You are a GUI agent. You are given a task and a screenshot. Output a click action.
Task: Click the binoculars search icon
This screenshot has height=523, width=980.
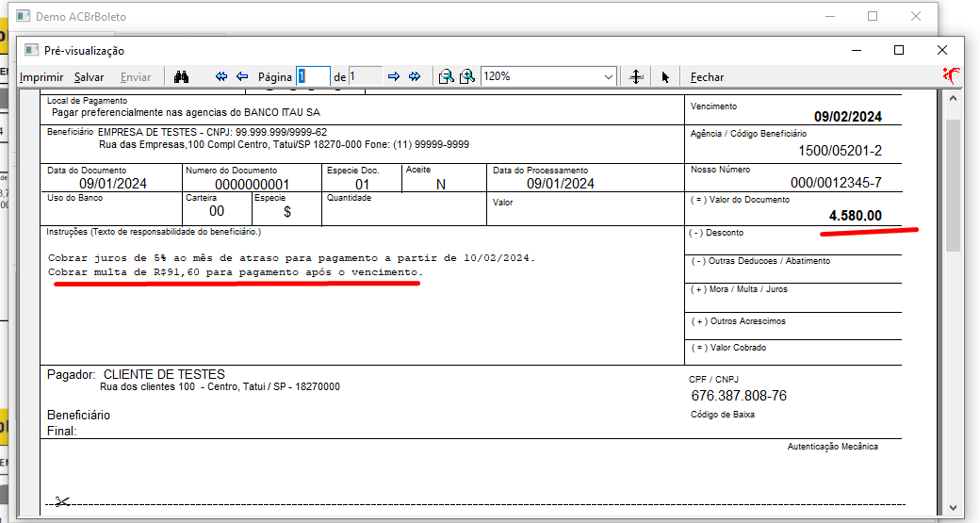pyautogui.click(x=181, y=77)
